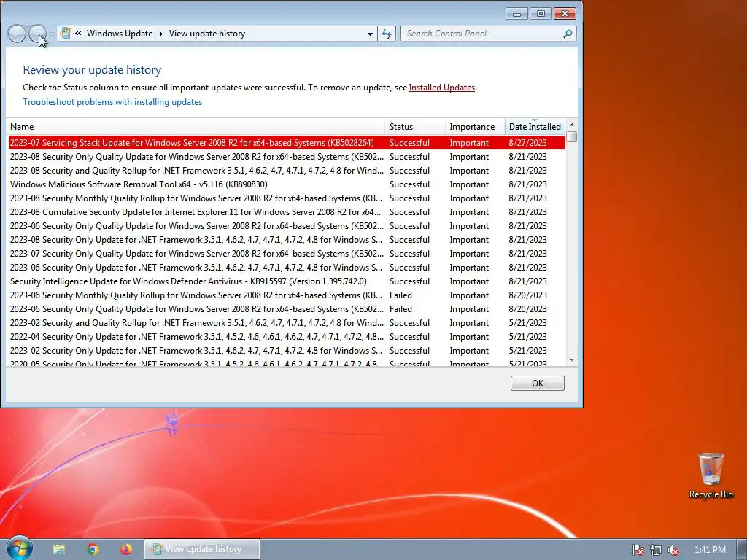Click in the Search Control Panel field
This screenshot has height=560, width=747.
click(x=481, y=34)
